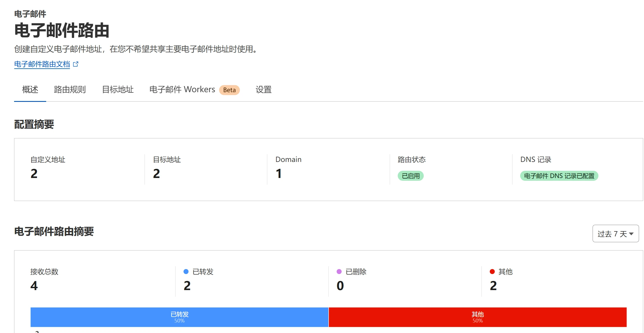This screenshot has height=333, width=644.
Task: Click the Beta badge label
Action: (x=229, y=90)
